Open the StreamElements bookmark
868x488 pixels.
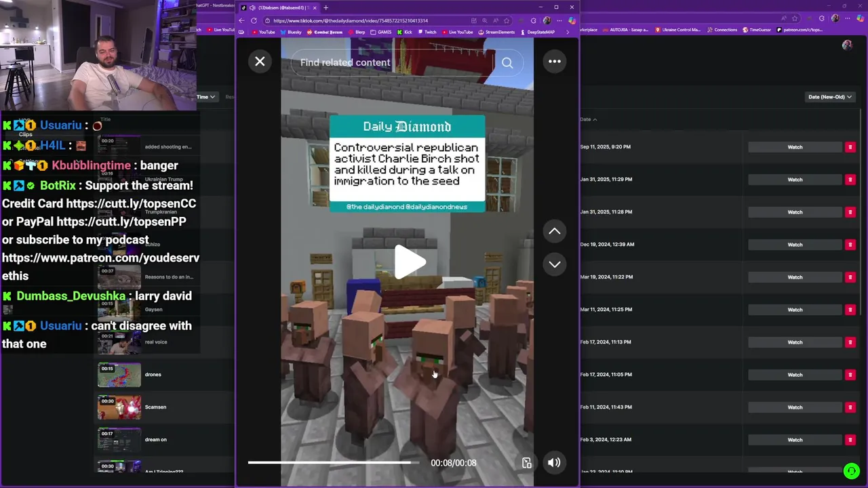(496, 32)
